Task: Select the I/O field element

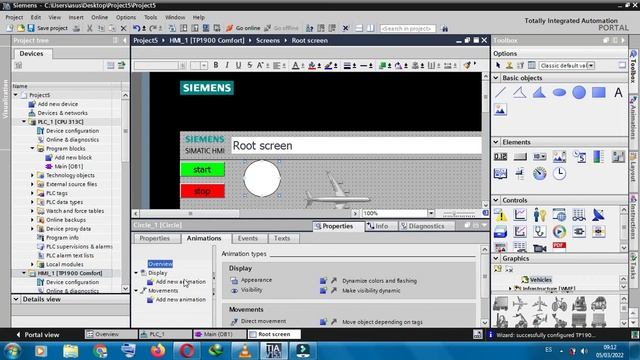Action: tap(500, 157)
